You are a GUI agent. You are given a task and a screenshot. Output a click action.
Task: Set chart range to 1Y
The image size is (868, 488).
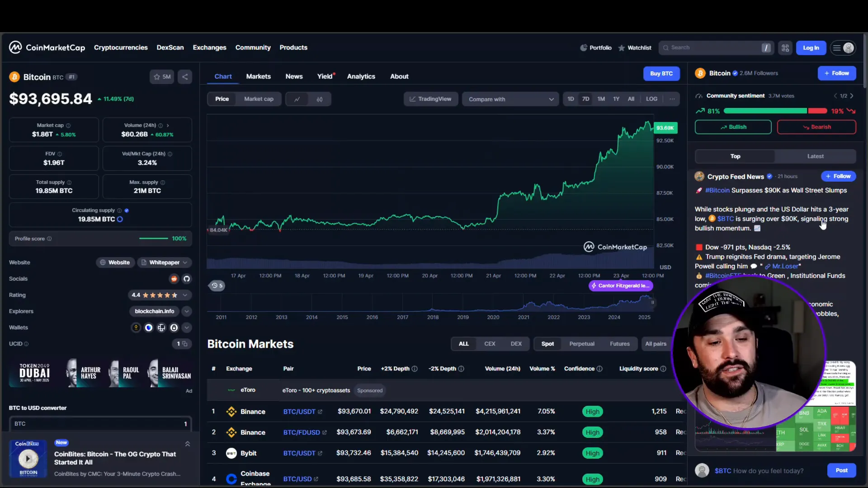tap(616, 99)
